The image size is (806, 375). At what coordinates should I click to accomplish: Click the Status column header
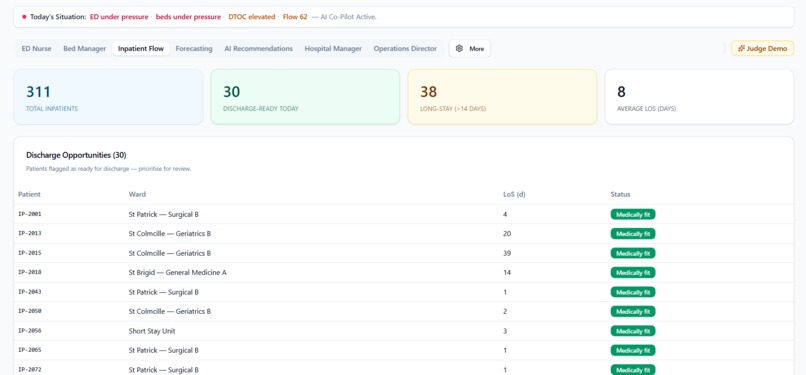(620, 194)
